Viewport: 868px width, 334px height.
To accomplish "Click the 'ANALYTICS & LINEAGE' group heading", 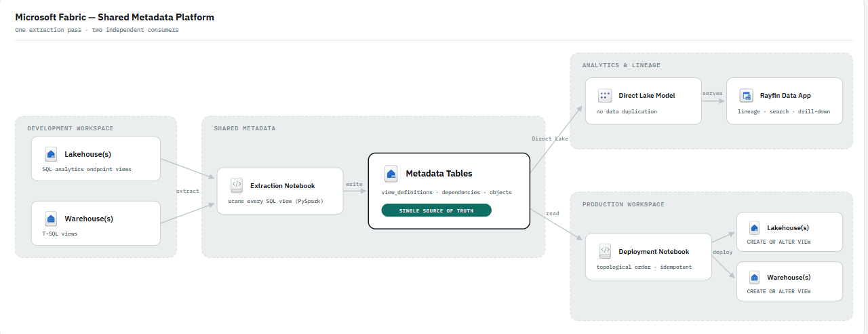I will [621, 65].
